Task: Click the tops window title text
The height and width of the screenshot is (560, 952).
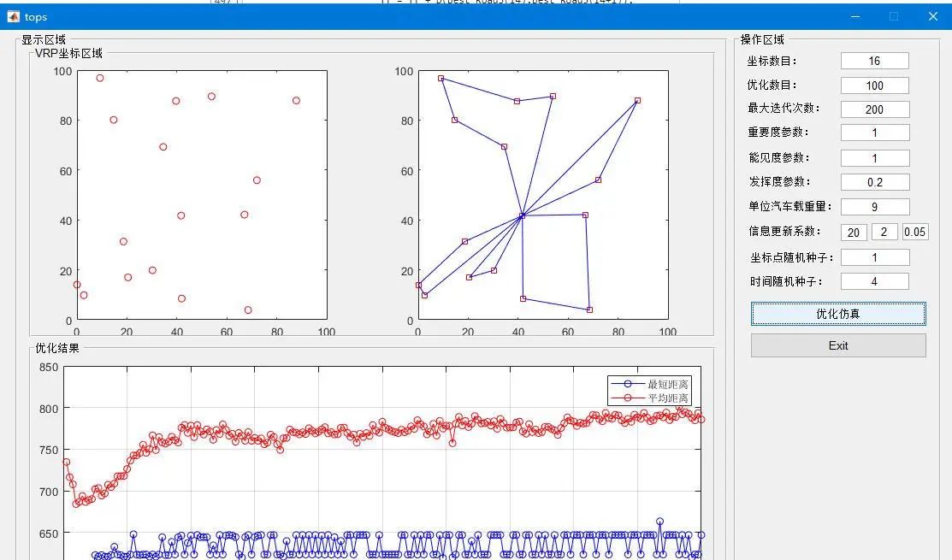Action: pyautogui.click(x=36, y=17)
